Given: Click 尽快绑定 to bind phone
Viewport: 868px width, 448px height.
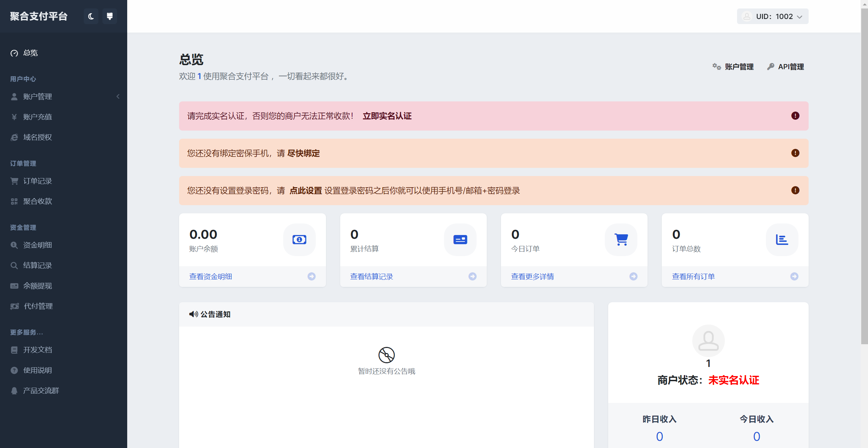Looking at the screenshot, I should (303, 153).
